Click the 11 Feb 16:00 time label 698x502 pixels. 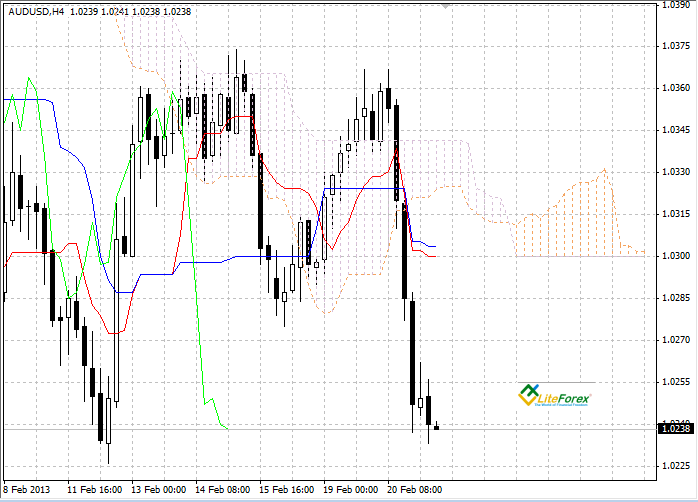[x=94, y=490]
